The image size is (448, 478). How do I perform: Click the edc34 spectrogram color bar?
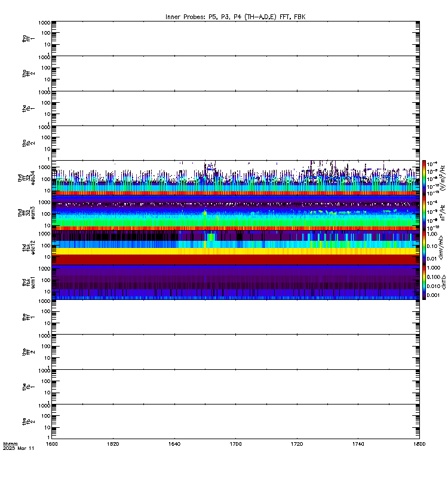[x=424, y=177]
